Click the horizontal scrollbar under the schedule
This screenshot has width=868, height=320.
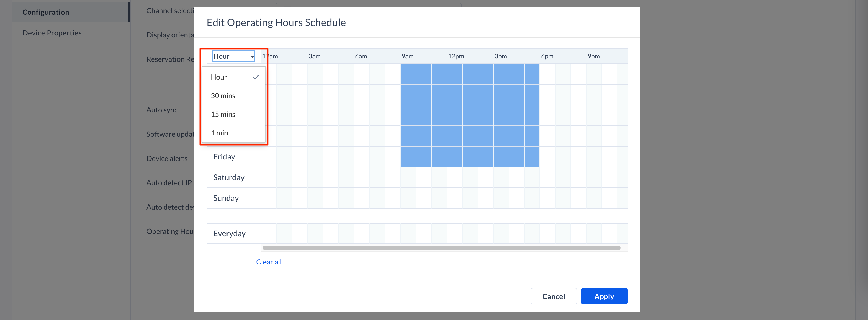tap(441, 248)
